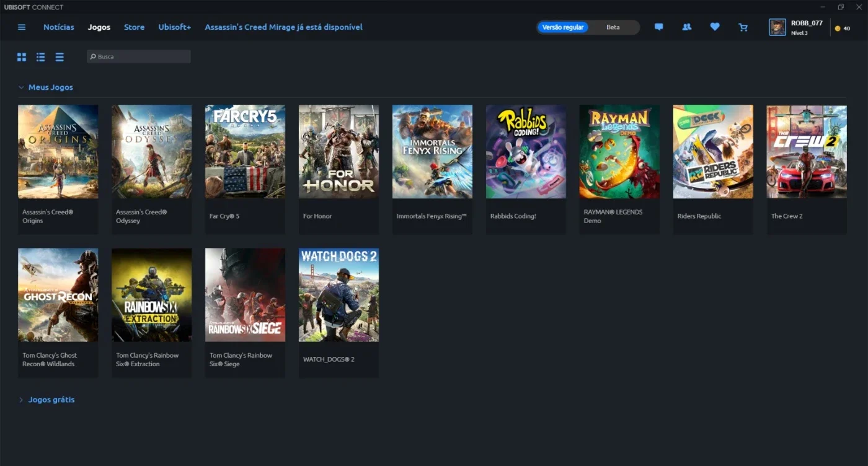Viewport: 868px width, 466px height.
Task: Click the "The Crew 2" title text
Action: tap(787, 216)
